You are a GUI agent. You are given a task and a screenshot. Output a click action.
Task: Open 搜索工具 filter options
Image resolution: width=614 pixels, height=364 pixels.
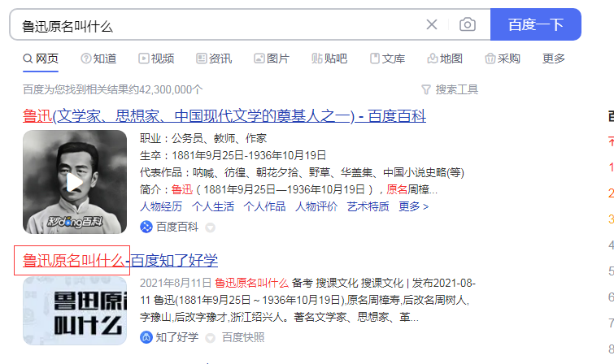pyautogui.click(x=450, y=89)
